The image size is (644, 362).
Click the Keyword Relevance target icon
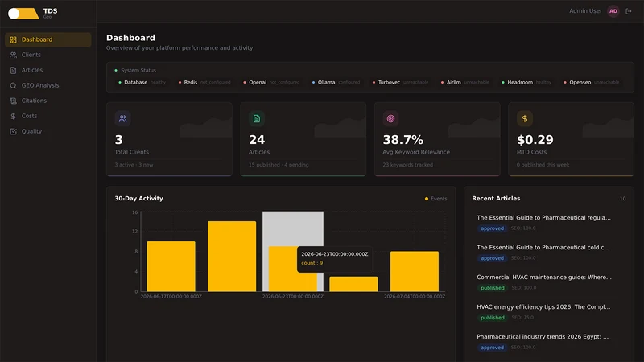pos(390,118)
